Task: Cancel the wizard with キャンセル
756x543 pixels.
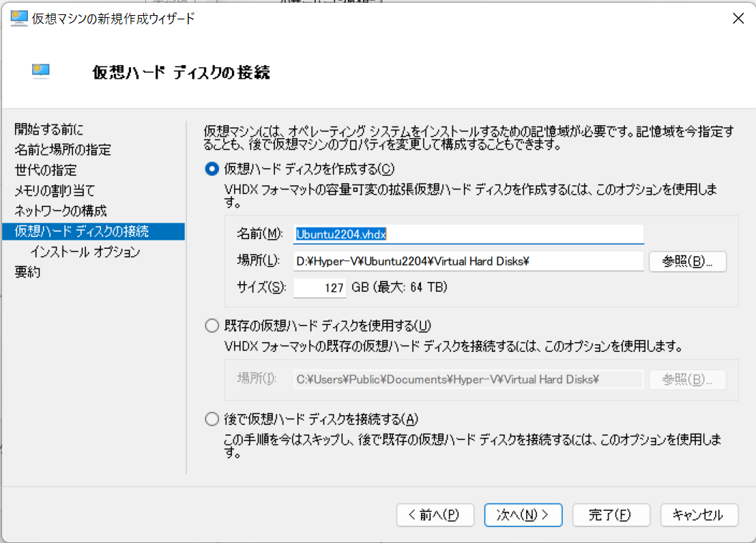Action: click(699, 514)
